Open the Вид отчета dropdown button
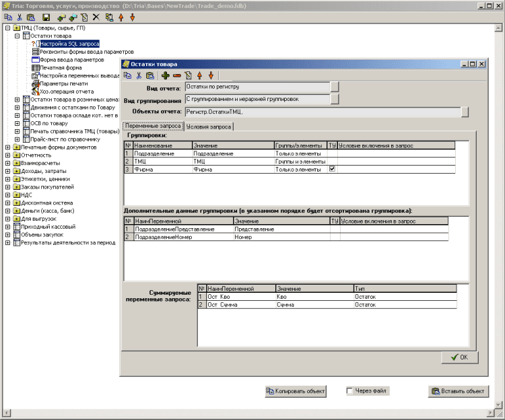The width and height of the screenshot is (505, 420). pos(335,87)
